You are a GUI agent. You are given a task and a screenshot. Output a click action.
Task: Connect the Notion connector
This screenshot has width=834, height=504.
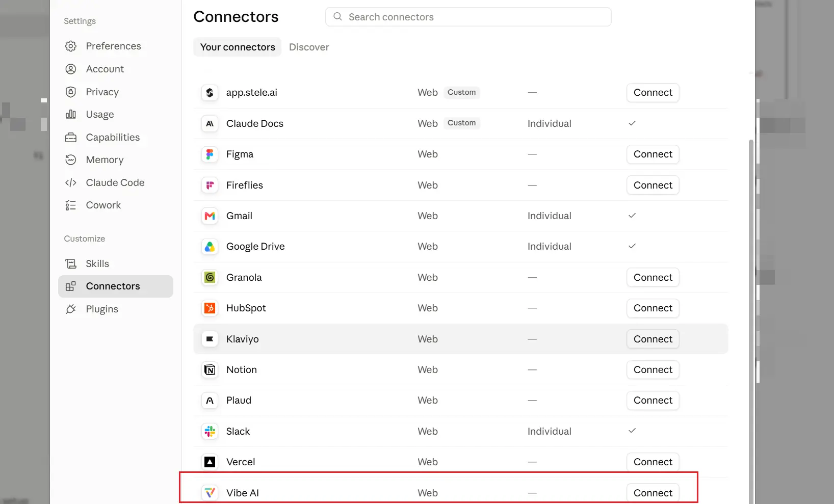[x=653, y=369]
